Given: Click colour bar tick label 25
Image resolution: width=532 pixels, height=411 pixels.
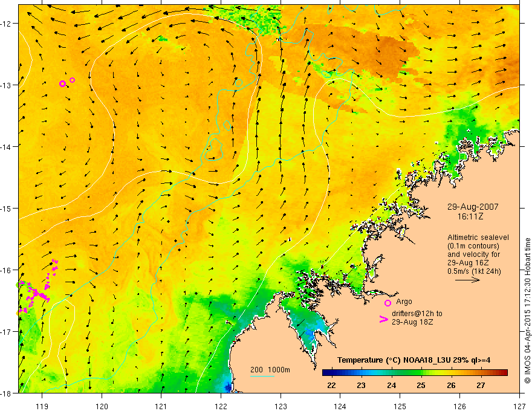Looking at the screenshot, I should [x=421, y=385].
